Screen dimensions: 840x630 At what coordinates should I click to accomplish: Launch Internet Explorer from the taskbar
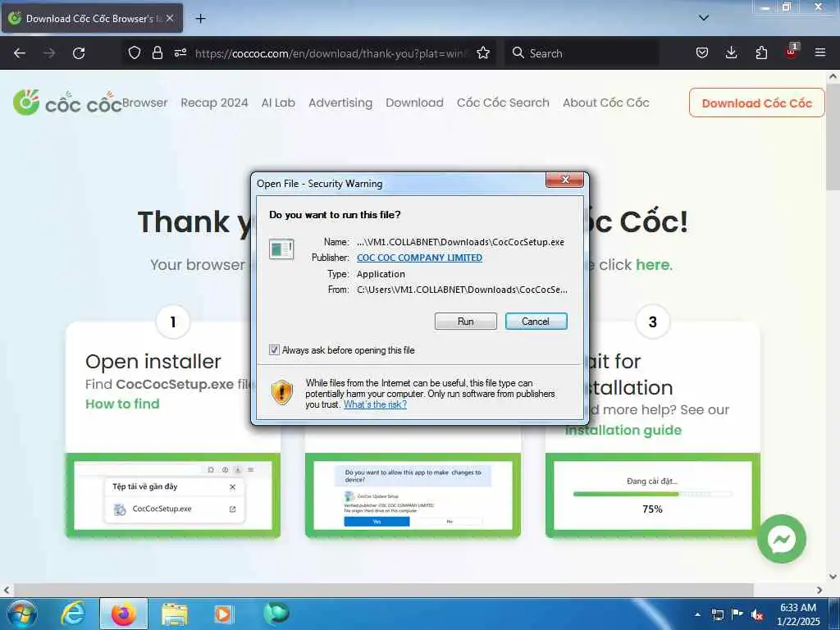[x=73, y=614]
